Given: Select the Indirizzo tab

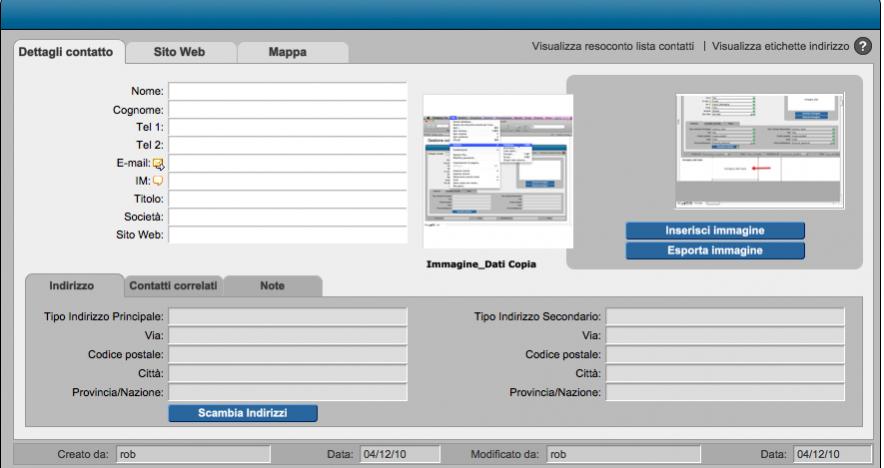Looking at the screenshot, I should (x=72, y=286).
